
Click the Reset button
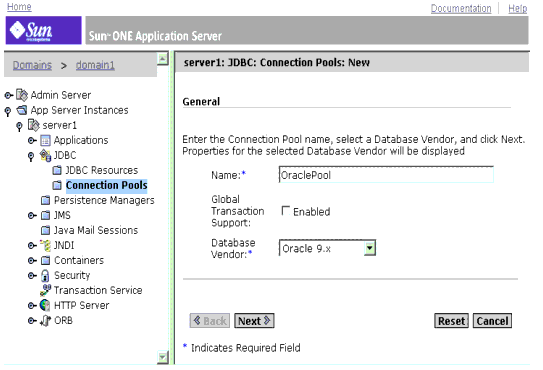(451, 321)
